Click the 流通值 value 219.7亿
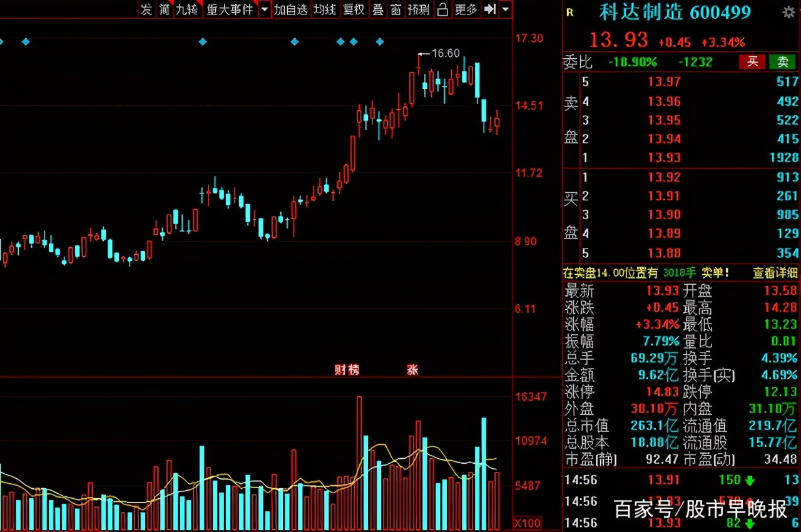Image resolution: width=801 pixels, height=532 pixels. [x=773, y=426]
